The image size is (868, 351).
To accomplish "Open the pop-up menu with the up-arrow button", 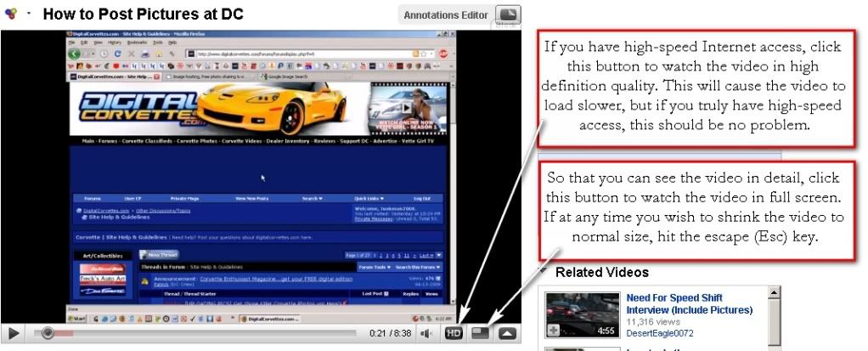I will click(x=508, y=333).
